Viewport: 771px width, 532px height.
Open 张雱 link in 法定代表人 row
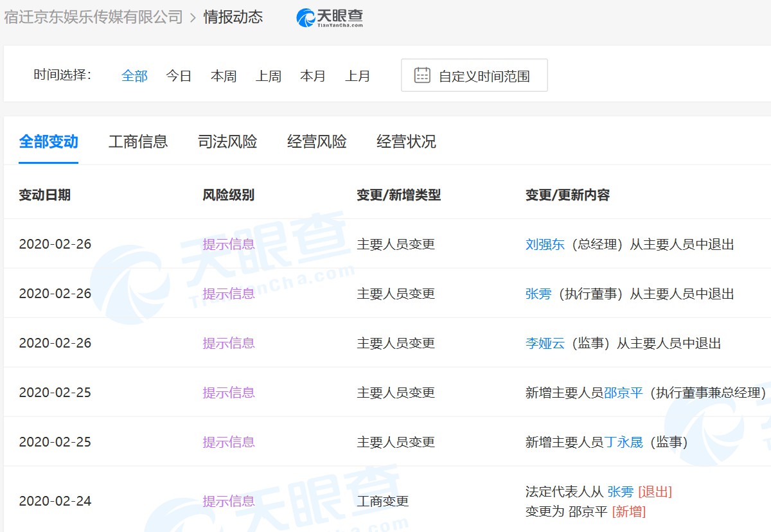(621, 492)
